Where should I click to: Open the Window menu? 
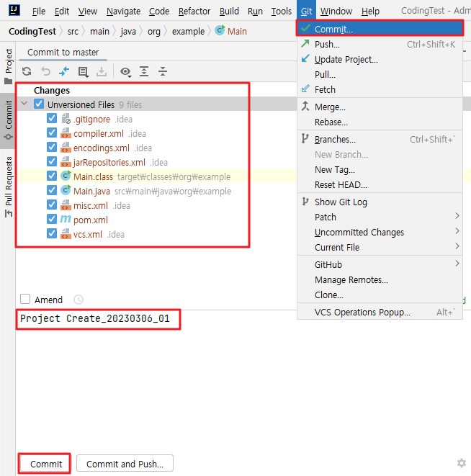coord(336,12)
